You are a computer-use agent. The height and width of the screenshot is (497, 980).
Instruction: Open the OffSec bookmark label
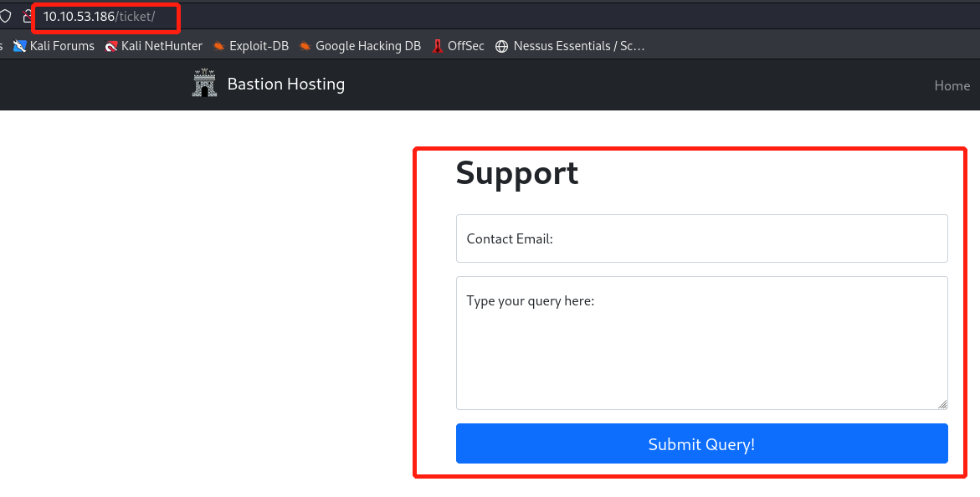[x=465, y=46]
